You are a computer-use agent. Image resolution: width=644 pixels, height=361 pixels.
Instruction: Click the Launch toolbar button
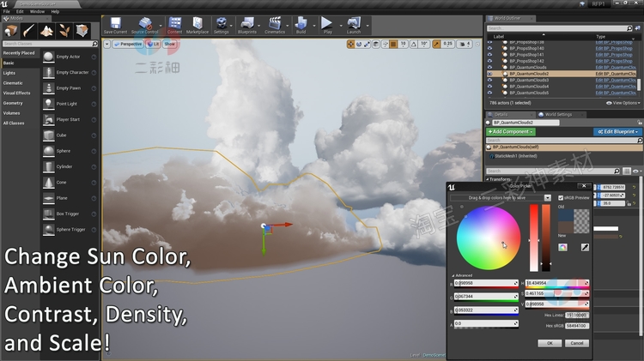354,26
